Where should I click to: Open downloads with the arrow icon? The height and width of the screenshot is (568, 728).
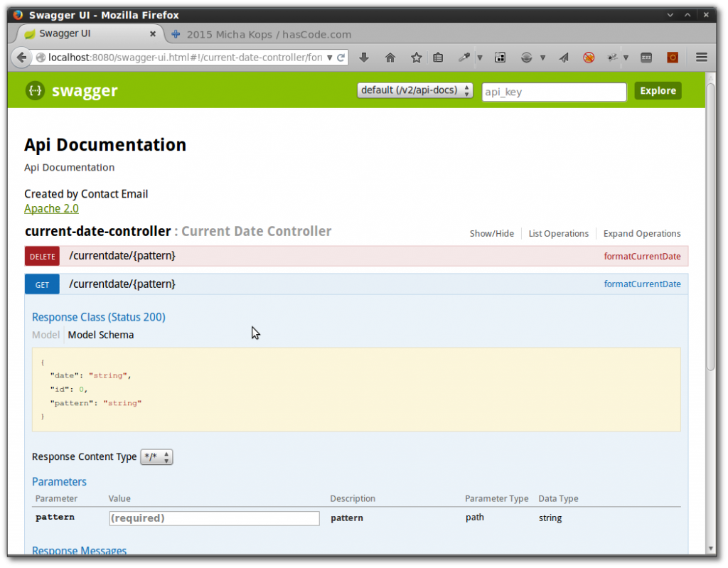pos(363,58)
